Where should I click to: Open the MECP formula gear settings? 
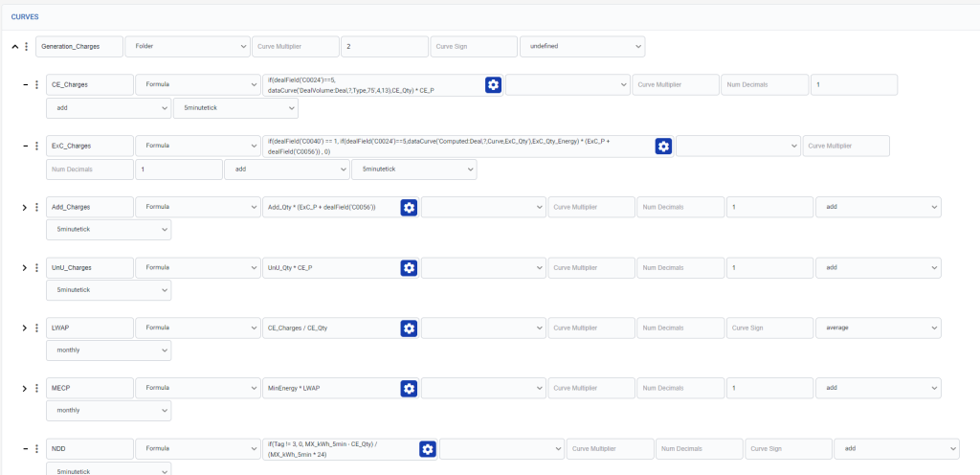409,388
